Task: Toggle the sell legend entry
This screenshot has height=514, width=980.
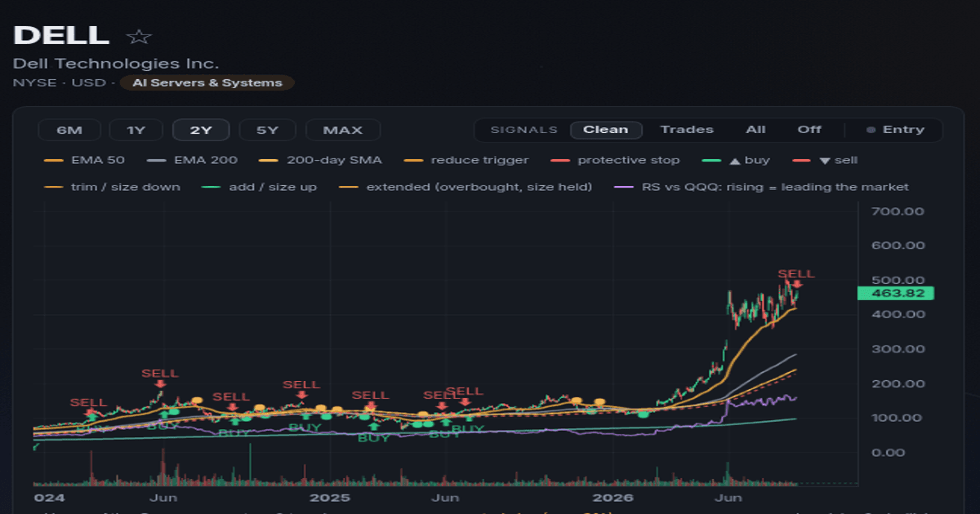Action: tap(825, 161)
